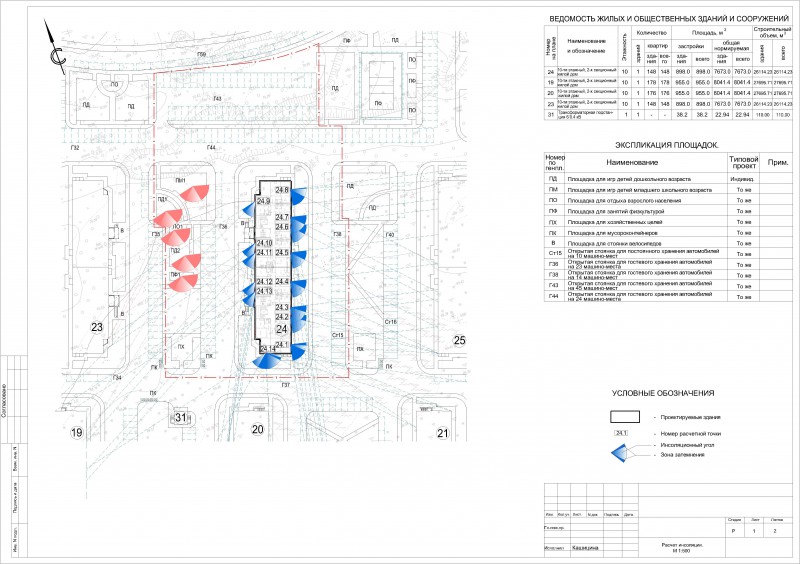This screenshot has height=564, width=800.
Task: Click parking label Г32 on the plan
Action: pos(75,148)
